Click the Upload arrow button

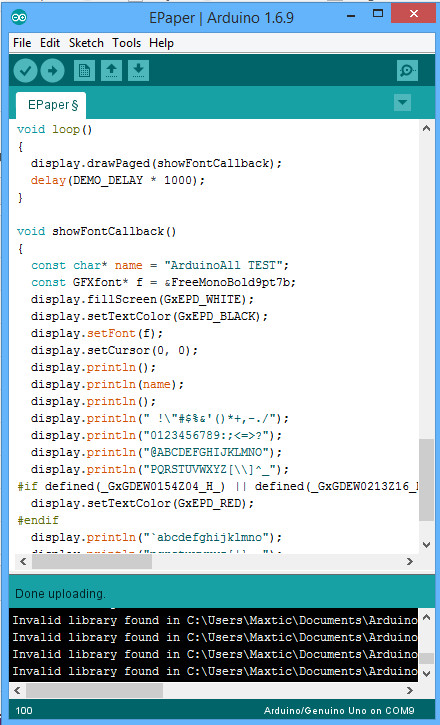pyautogui.click(x=52, y=71)
